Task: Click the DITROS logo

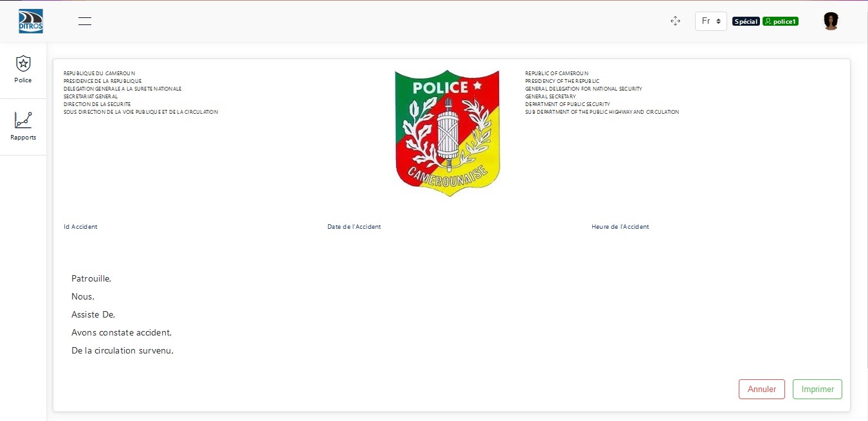Action: pos(31,21)
